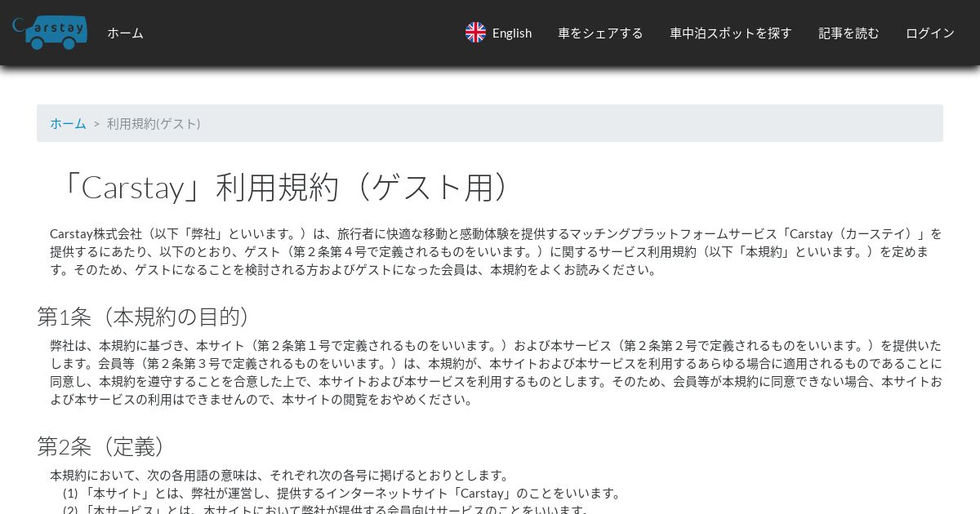Click the UK flag language icon

[x=475, y=33]
